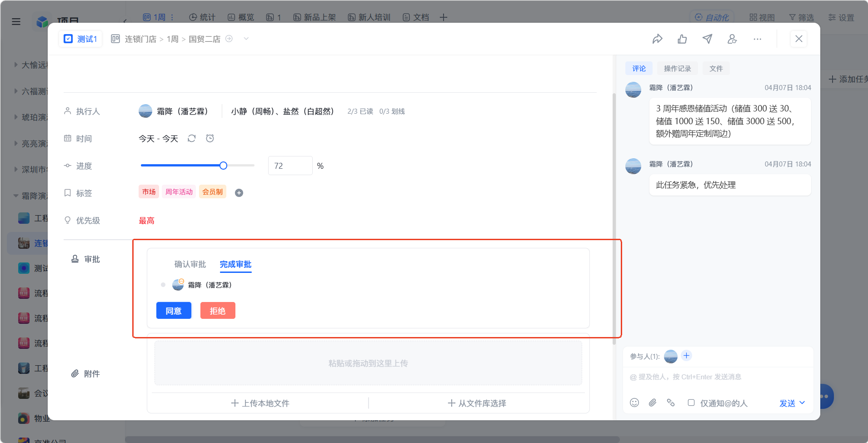Click the paste-or-drag upload area
868x443 pixels.
click(368, 363)
